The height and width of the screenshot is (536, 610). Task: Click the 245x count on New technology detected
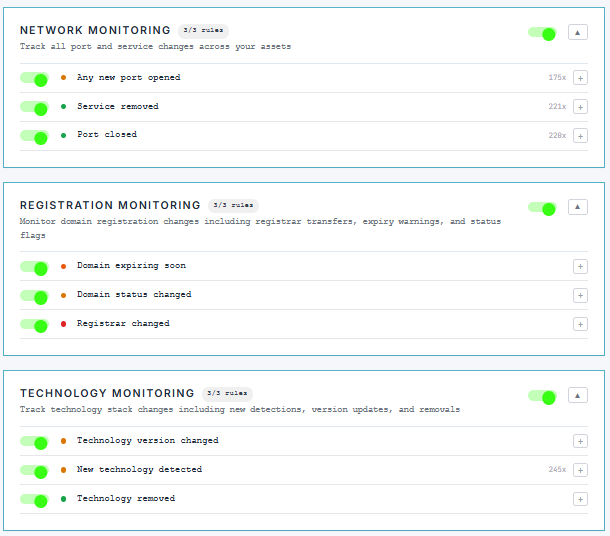[557, 469]
